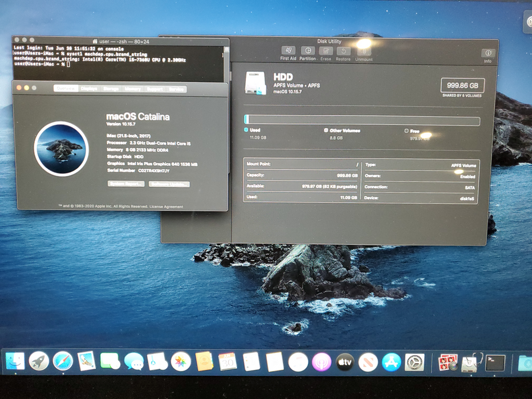Screen dimensions: 532x399
Task: Open Photo Booth from the Dock
Action: click(448, 363)
